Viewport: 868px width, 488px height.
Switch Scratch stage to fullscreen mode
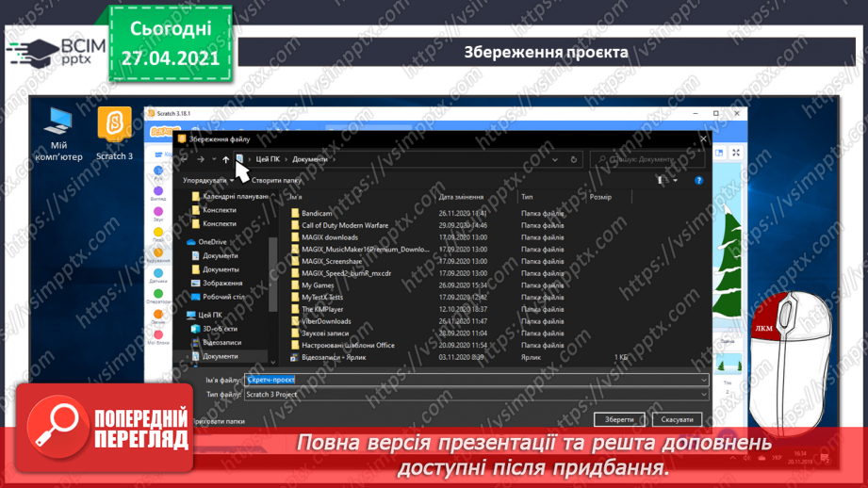click(x=736, y=153)
